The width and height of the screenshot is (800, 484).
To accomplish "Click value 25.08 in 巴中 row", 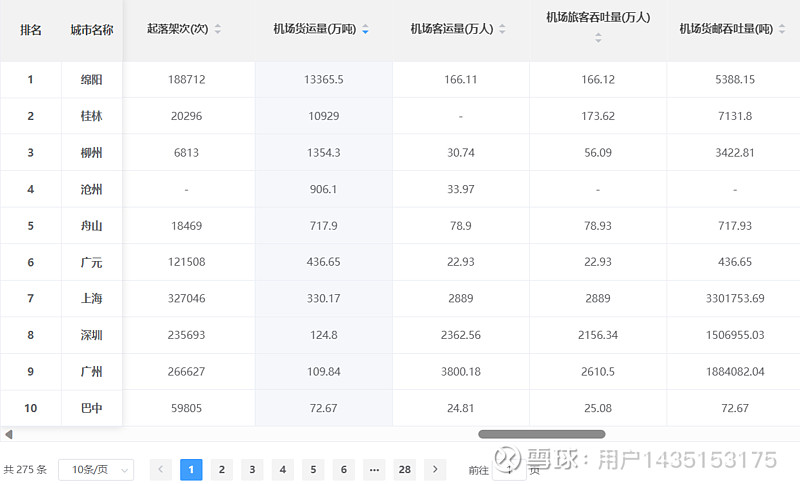I will [598, 408].
